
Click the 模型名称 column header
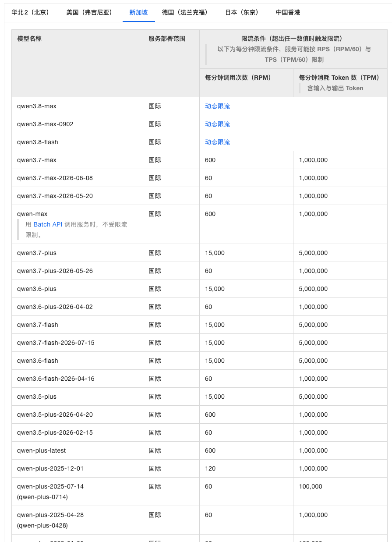[x=29, y=39]
